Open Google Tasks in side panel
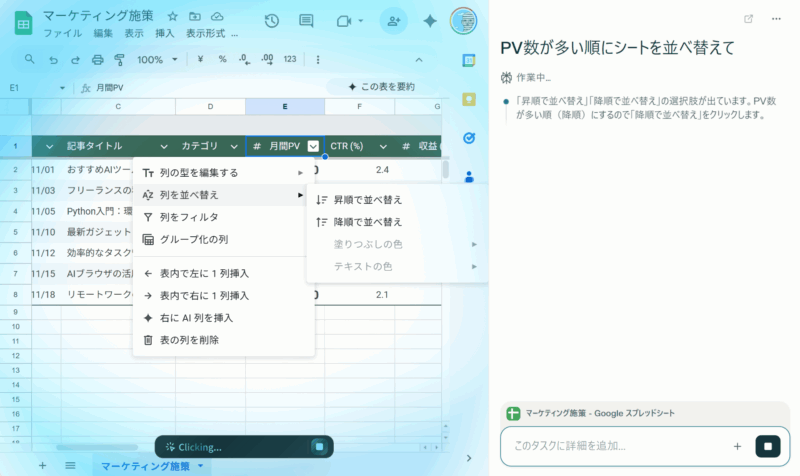800x476 pixels. point(468,137)
